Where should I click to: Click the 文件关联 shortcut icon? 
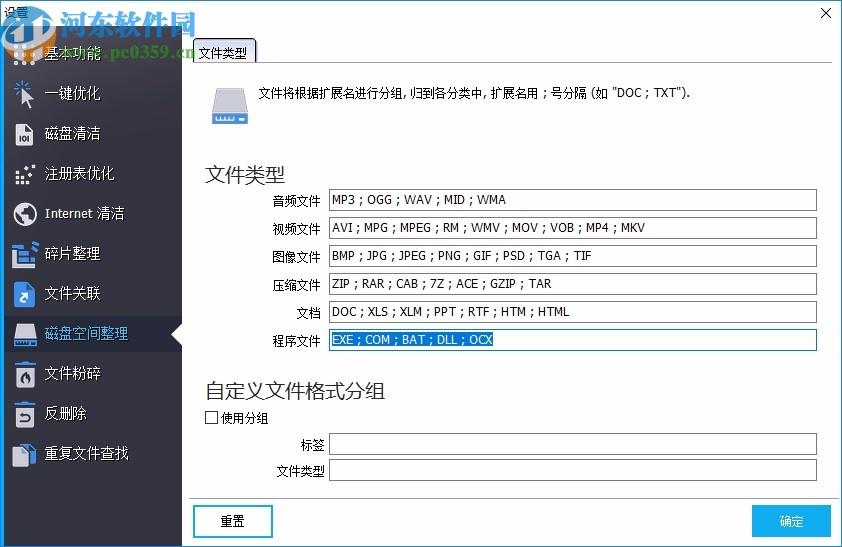[24, 294]
